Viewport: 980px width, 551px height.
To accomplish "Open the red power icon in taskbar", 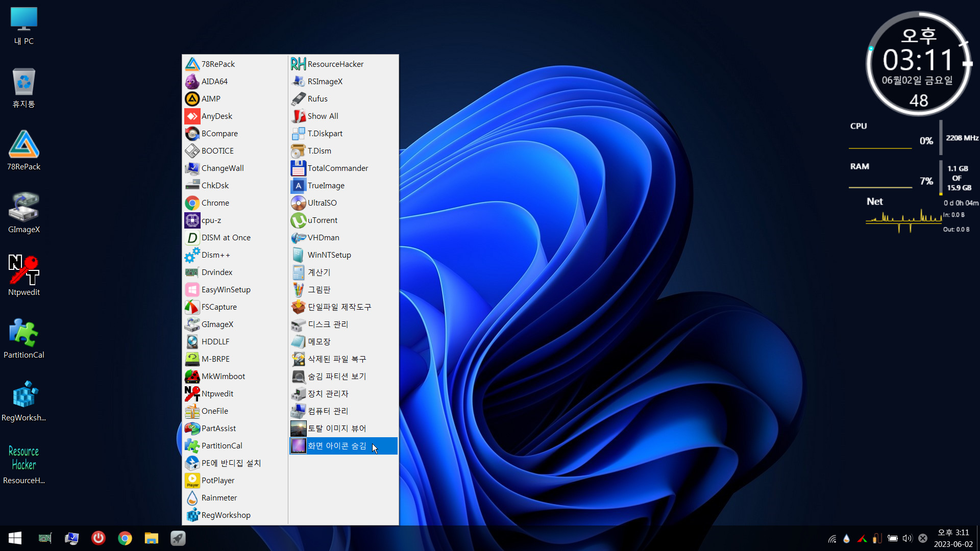I will (x=99, y=538).
